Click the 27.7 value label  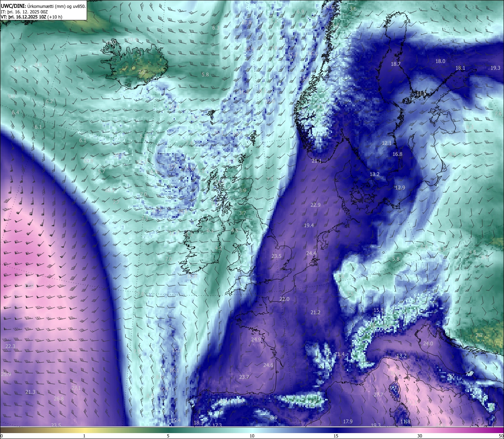point(378,395)
